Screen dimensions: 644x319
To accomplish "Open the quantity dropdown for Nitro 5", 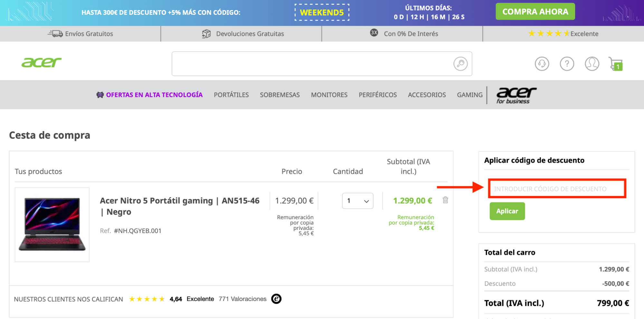I will pos(358,201).
